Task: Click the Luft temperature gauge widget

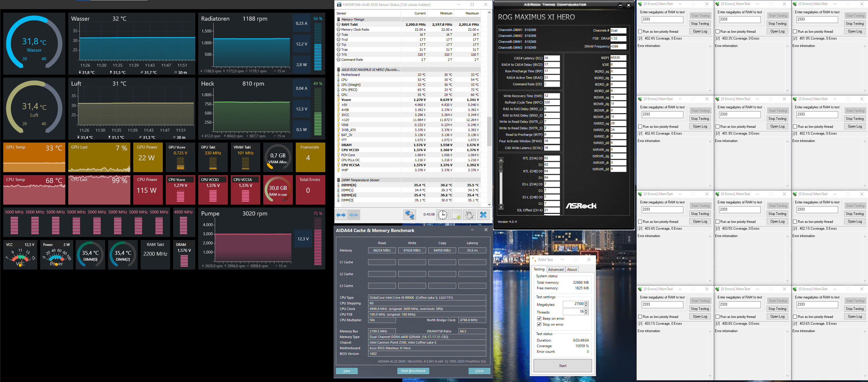Action: pos(34,108)
